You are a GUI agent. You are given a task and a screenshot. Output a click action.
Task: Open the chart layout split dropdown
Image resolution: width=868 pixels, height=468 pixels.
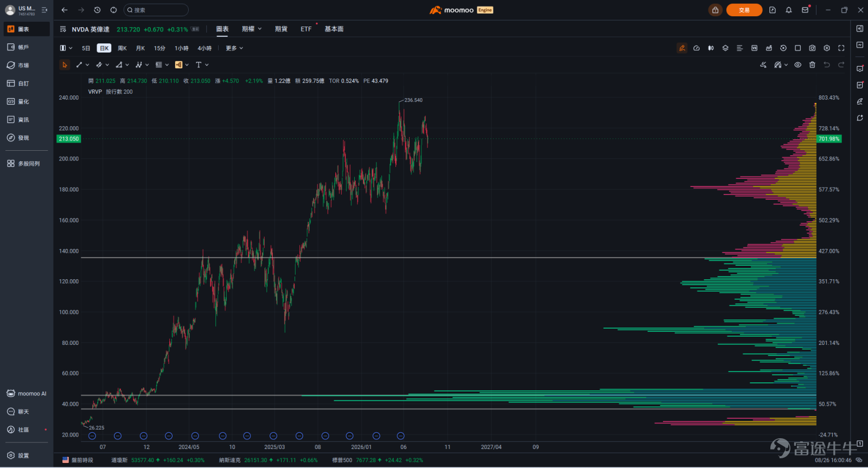66,48
